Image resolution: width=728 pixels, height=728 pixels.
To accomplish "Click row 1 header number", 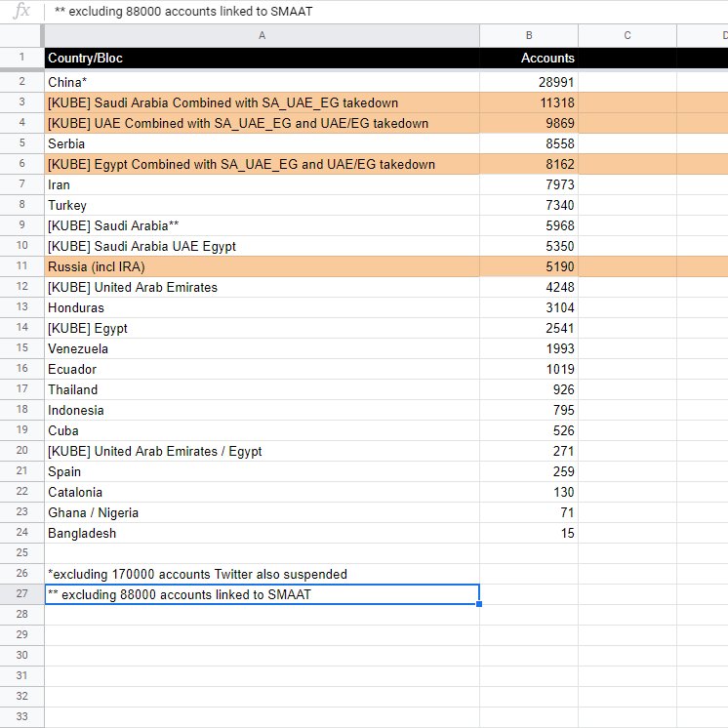I will 21,58.
